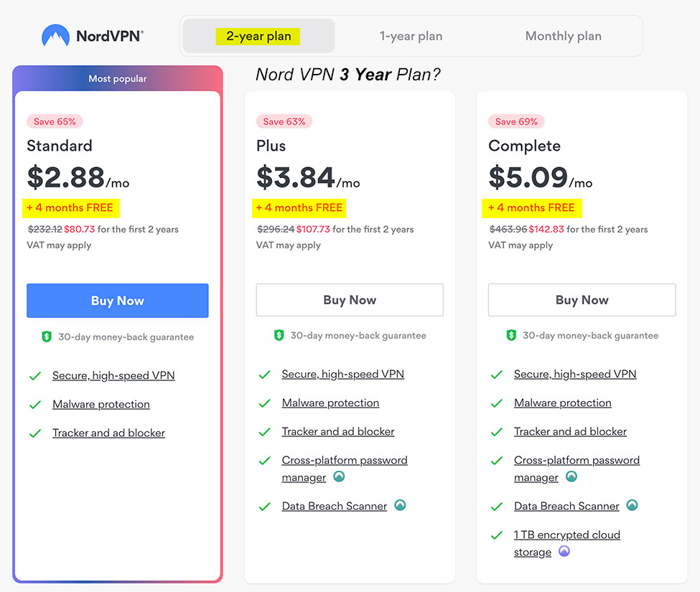
Task: Click the icon next to Plus Data Breach Scanner
Action: point(400,505)
